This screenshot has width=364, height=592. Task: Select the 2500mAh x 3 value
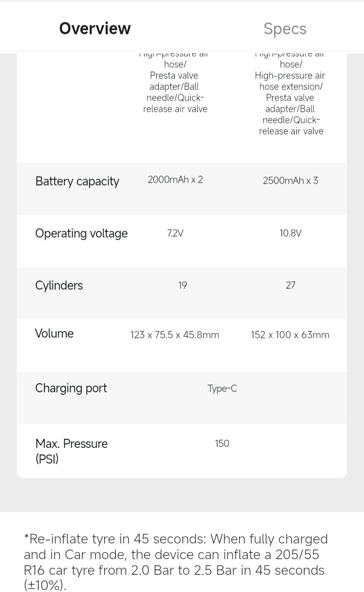click(x=290, y=180)
